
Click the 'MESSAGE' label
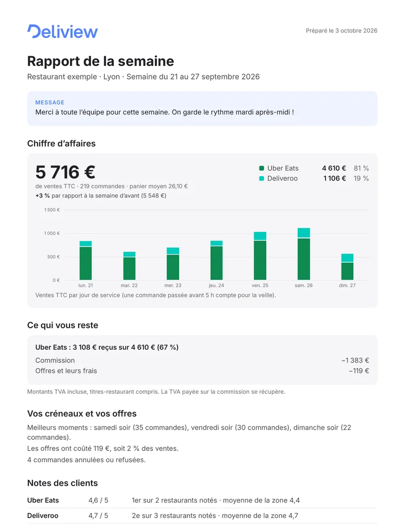(50, 102)
